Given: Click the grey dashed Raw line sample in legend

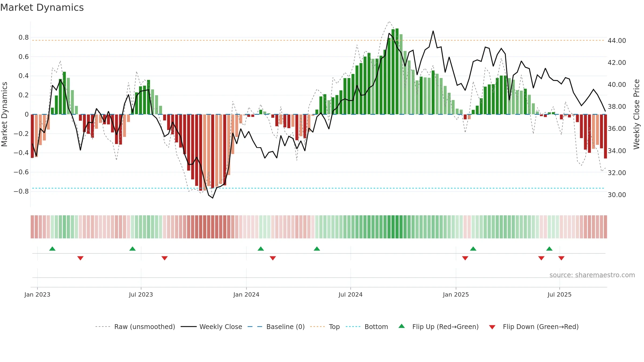Looking at the screenshot, I should (103, 327).
